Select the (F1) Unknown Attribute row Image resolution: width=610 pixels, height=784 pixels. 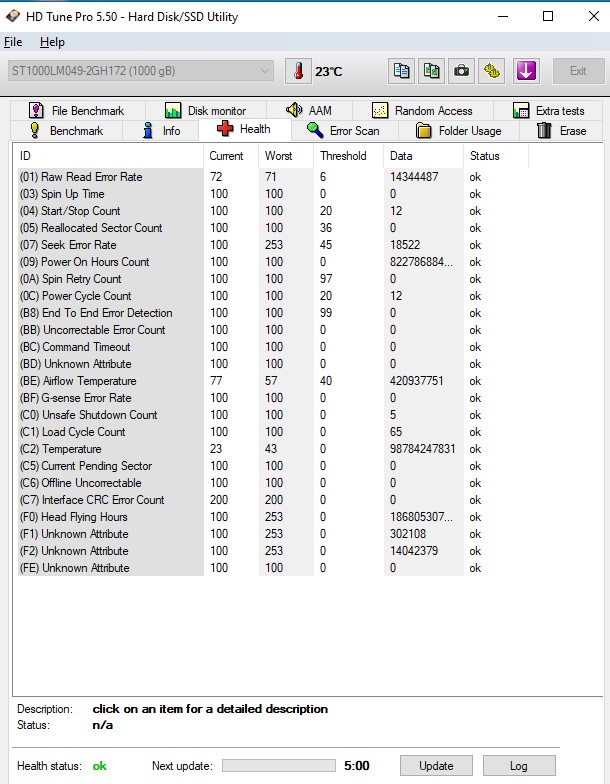pyautogui.click(x=273, y=534)
